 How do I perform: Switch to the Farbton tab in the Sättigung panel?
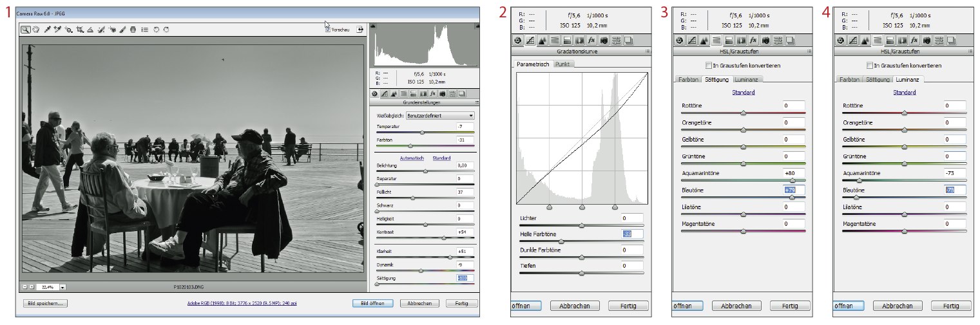(687, 79)
